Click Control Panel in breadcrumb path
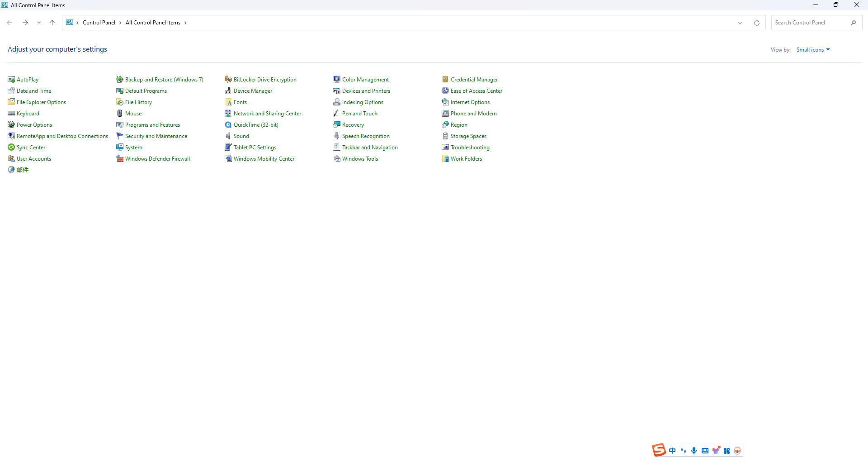Viewport: 868px width, 467px height. point(99,23)
